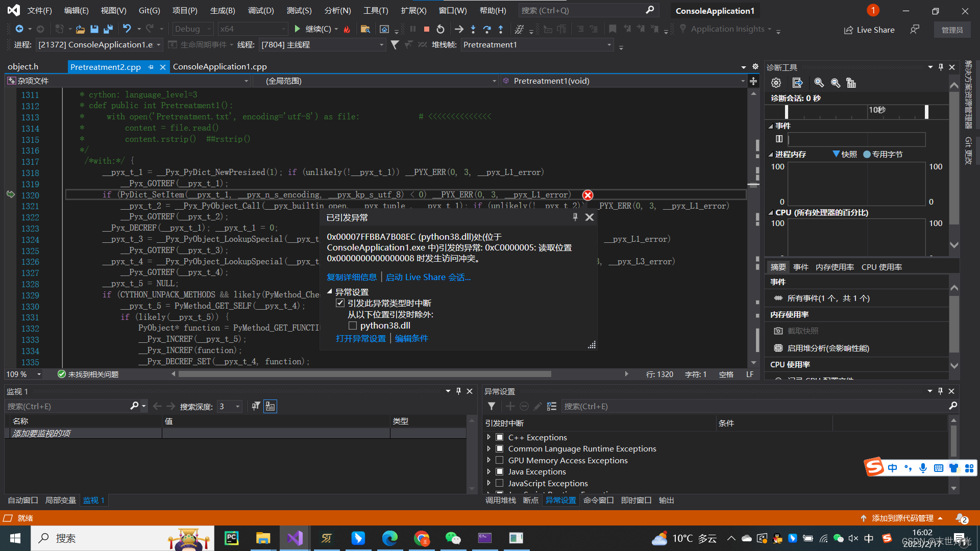980x551 pixels.
Task: Click the filter funnel in Exception Settings panel
Action: 491,406
